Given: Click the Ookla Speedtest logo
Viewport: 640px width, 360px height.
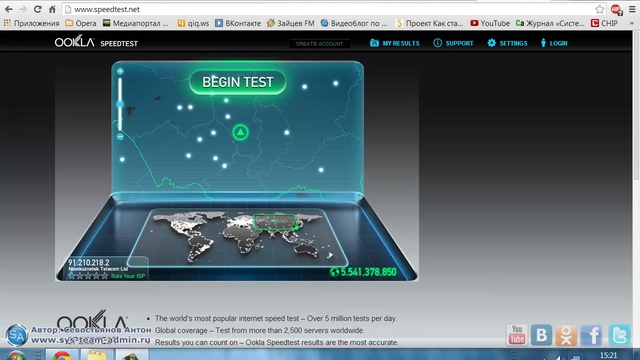Looking at the screenshot, I should (96, 42).
